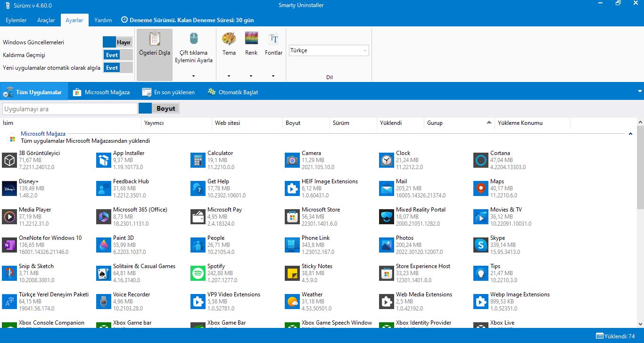Expand the Renk dropdown arrow
This screenshot has width=644, height=343.
point(251,76)
